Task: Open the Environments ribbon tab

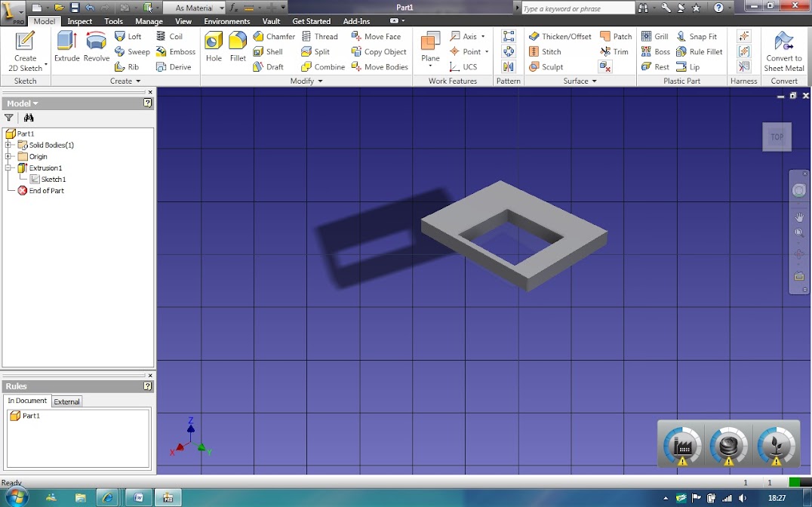Action: pyautogui.click(x=227, y=21)
